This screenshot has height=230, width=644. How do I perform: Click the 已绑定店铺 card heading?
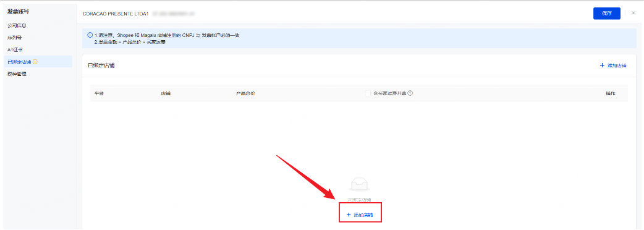(101, 66)
